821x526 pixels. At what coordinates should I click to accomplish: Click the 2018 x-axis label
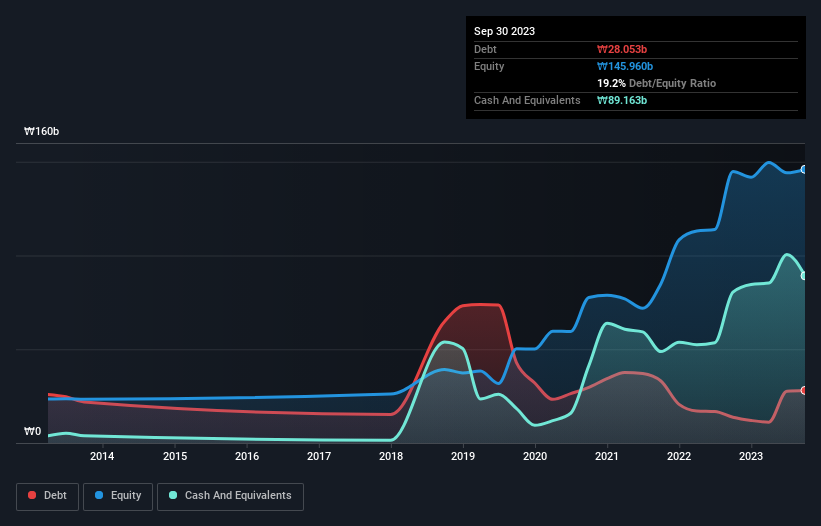coord(391,456)
